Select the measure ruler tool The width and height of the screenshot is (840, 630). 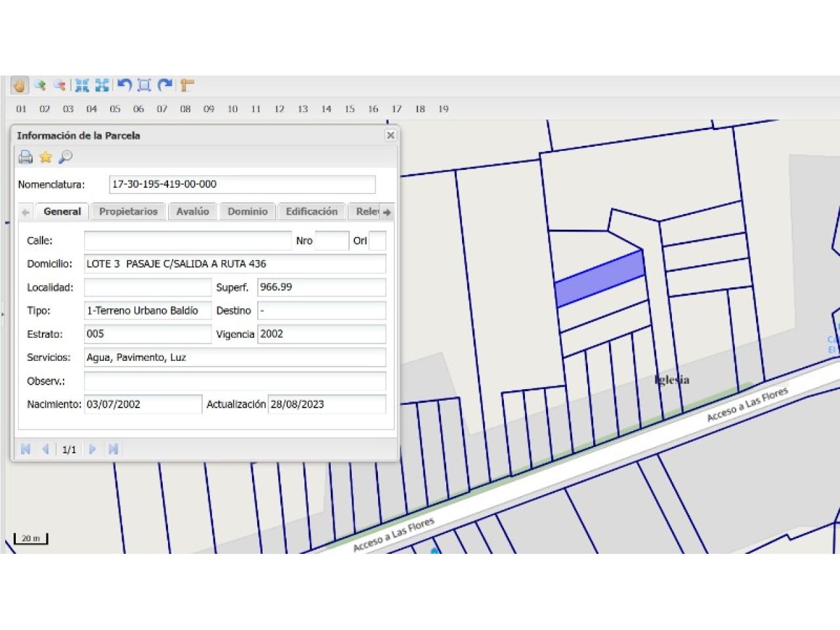(x=187, y=85)
